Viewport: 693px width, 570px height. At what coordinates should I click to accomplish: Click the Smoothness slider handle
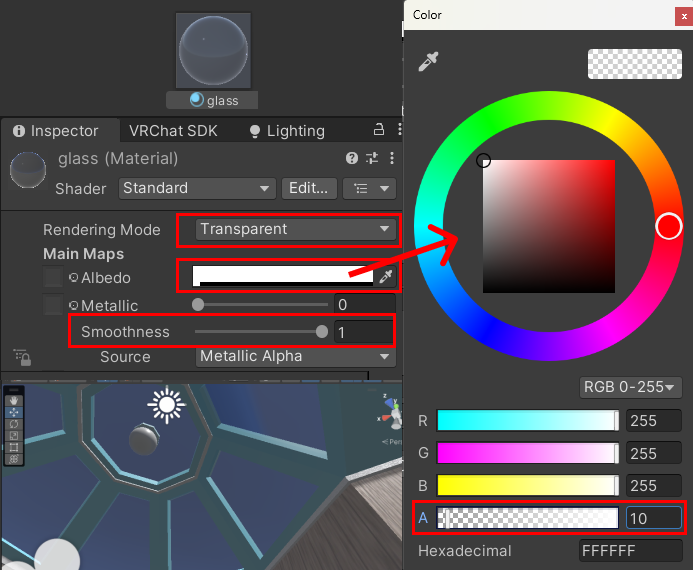[x=322, y=332]
